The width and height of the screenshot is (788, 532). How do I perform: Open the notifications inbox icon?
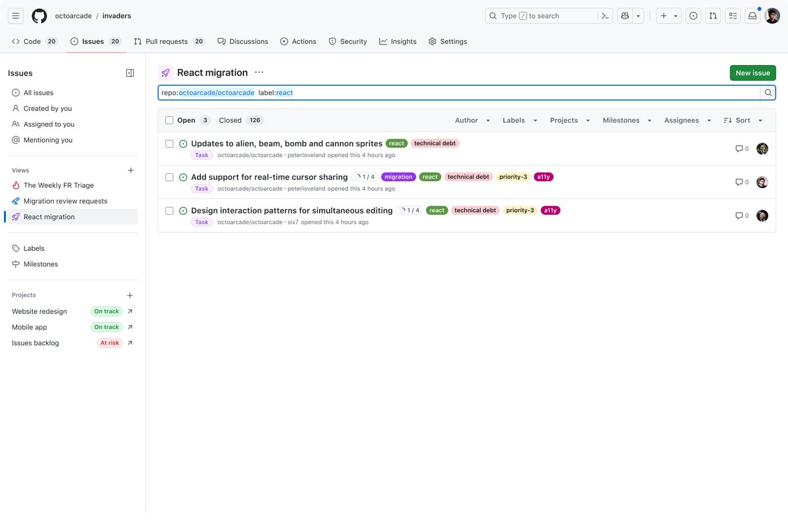coord(753,16)
